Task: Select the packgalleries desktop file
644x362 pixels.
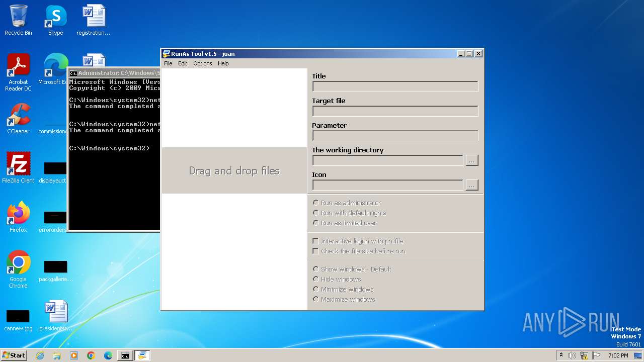Action: 56,271
